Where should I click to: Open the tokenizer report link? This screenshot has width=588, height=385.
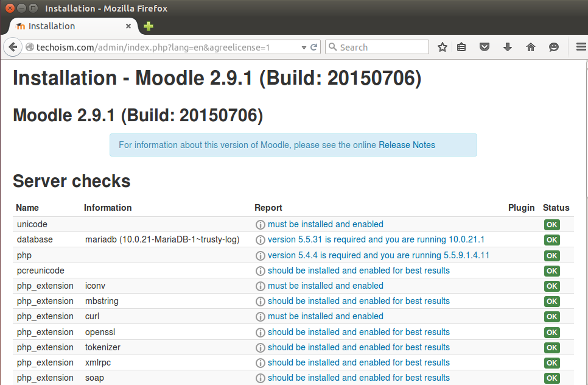pos(359,347)
